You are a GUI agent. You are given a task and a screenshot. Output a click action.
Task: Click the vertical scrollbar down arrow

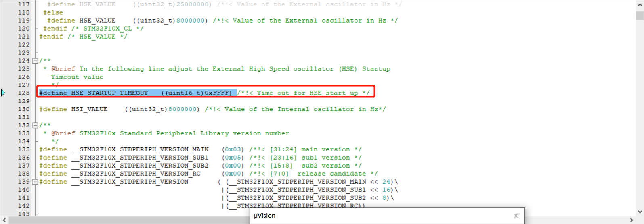click(x=640, y=212)
